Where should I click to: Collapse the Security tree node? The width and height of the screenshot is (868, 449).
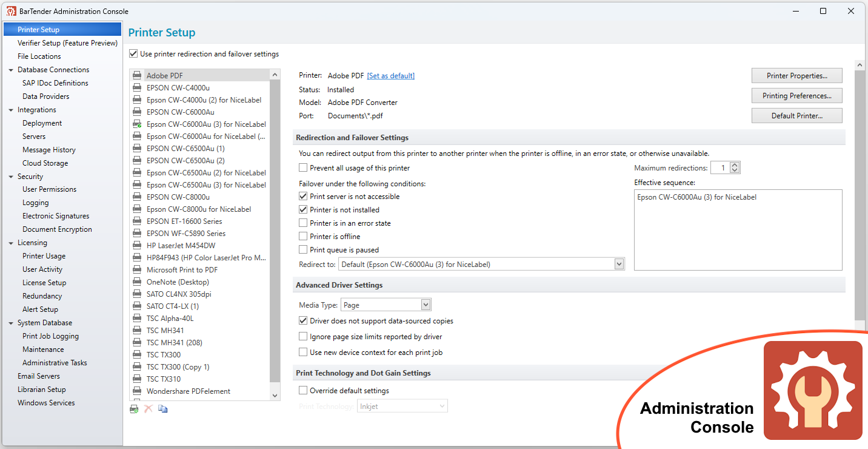click(x=11, y=177)
